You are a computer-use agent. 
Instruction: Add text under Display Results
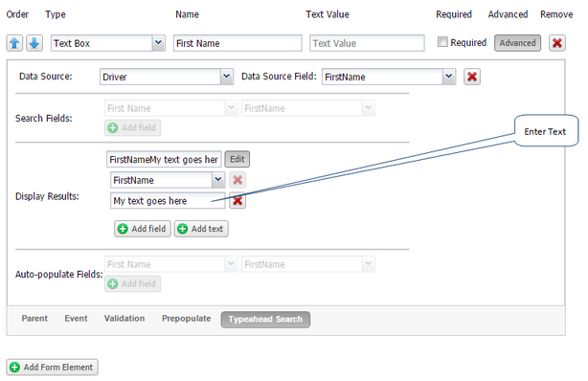click(x=201, y=229)
